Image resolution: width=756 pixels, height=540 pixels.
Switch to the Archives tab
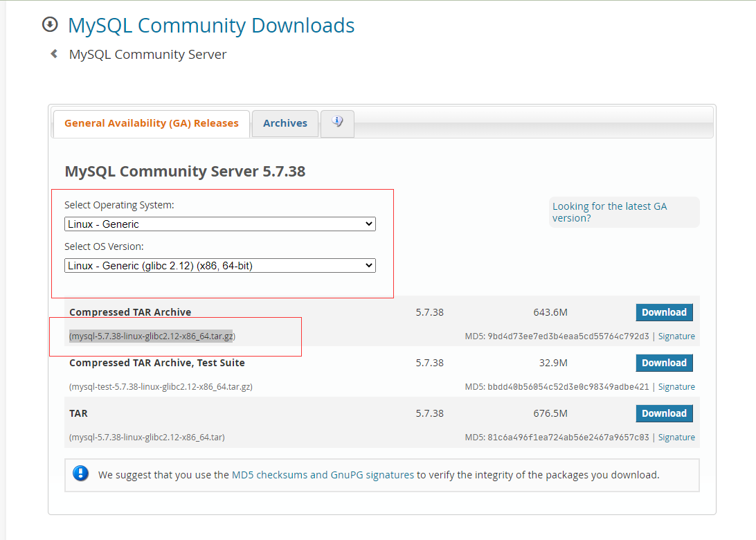pyautogui.click(x=285, y=123)
